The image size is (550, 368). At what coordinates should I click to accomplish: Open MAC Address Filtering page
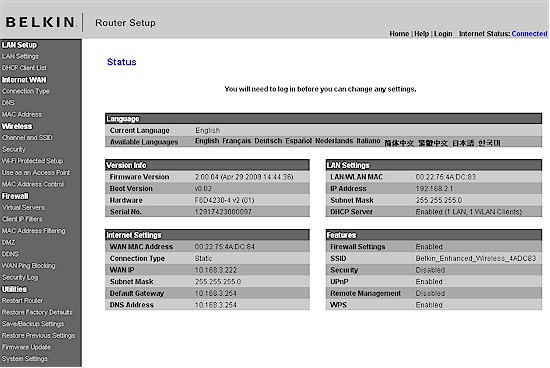pyautogui.click(x=33, y=231)
